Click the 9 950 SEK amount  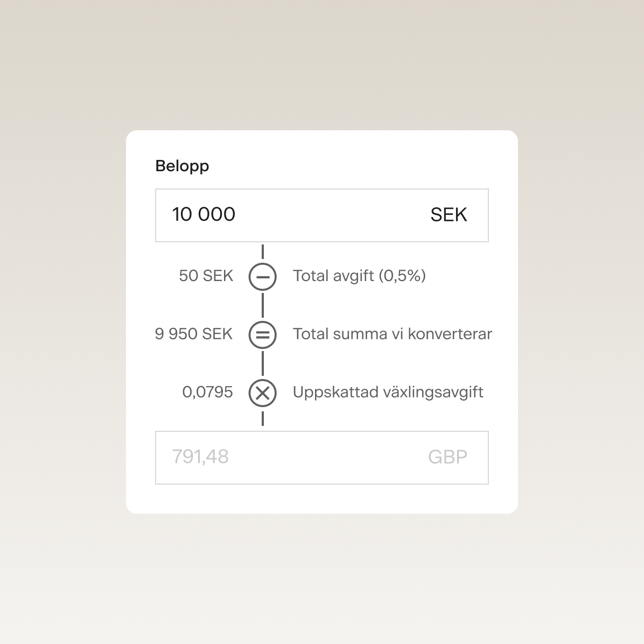[x=193, y=334]
